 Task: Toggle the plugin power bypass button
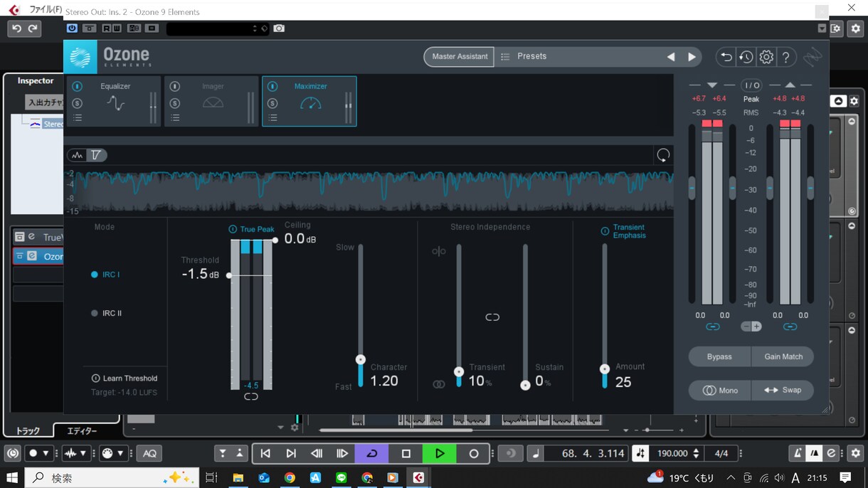(x=72, y=28)
